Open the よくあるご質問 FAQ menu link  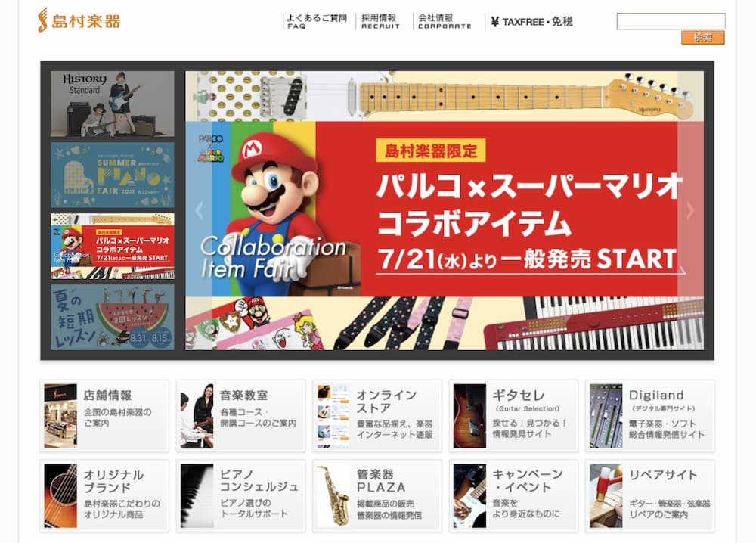(316, 21)
